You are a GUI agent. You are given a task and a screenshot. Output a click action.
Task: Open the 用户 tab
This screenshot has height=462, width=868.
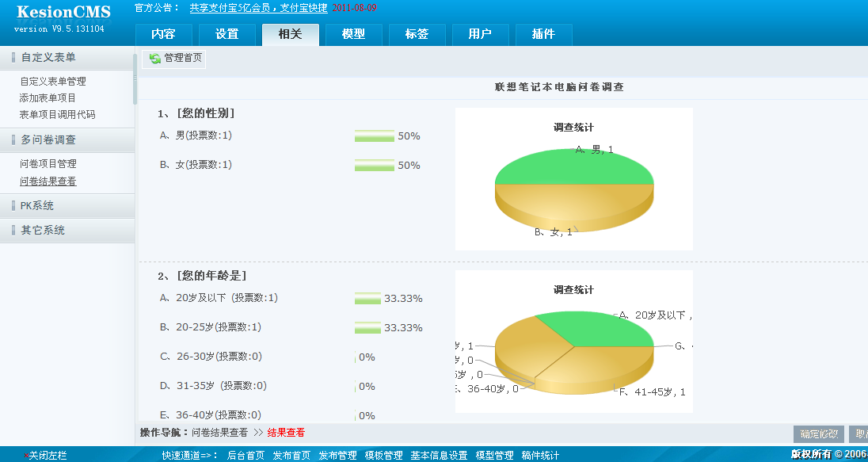[x=481, y=34]
